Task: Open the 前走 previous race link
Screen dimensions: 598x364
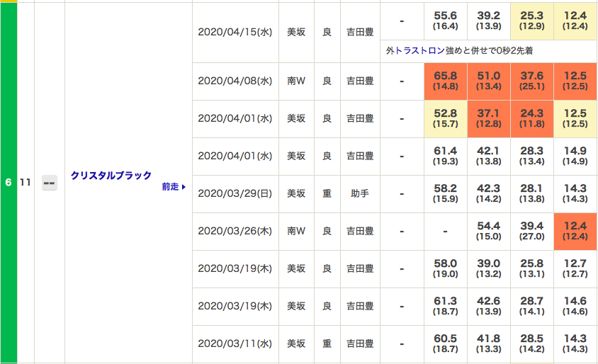Action: pyautogui.click(x=171, y=187)
